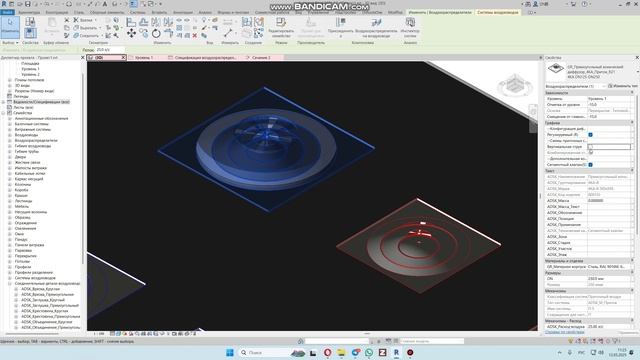Image resolution: width=640 pixels, height=360 pixels.
Task: Click the Rotate tool circular arrow icon
Action: pyautogui.click(x=156, y=33)
